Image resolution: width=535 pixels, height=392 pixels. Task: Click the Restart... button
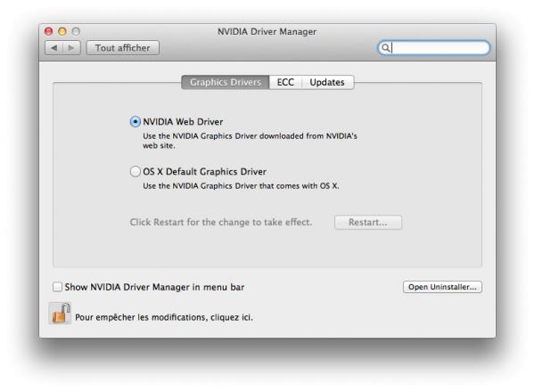click(367, 222)
